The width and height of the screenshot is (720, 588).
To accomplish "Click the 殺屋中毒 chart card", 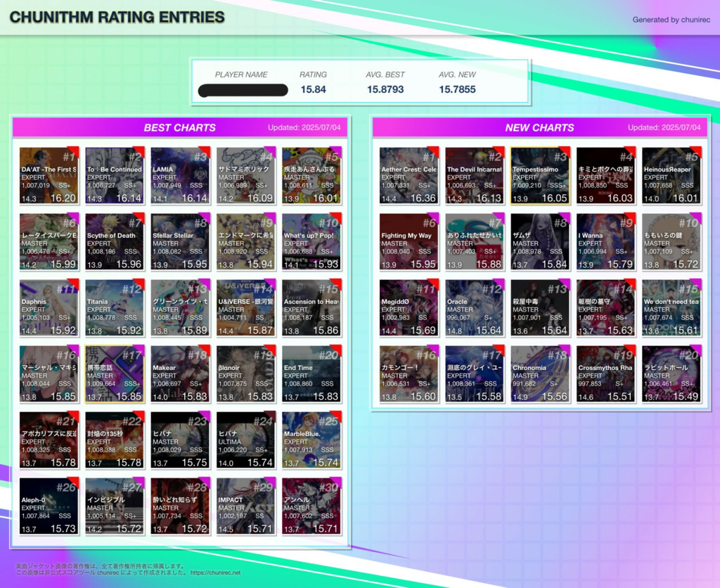I will tap(541, 308).
